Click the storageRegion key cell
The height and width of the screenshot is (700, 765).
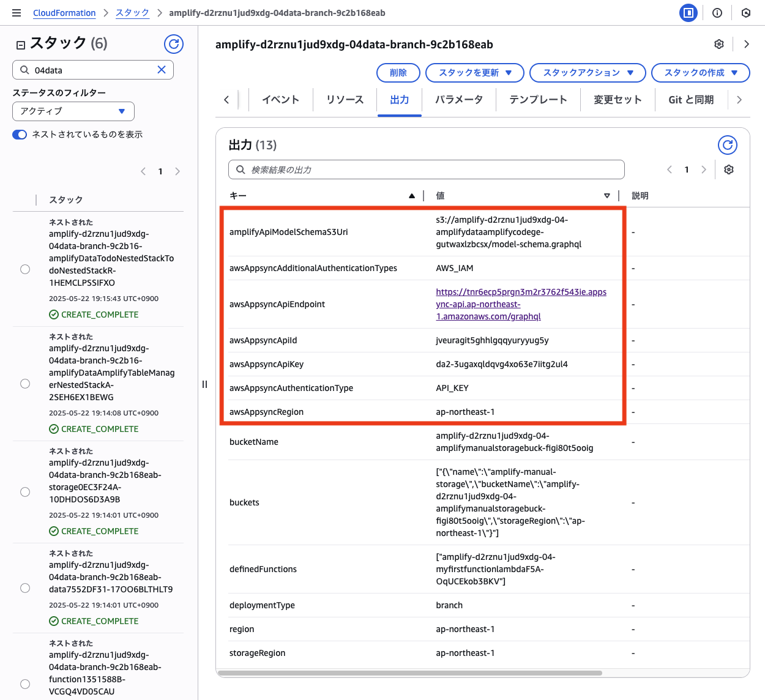(258, 653)
